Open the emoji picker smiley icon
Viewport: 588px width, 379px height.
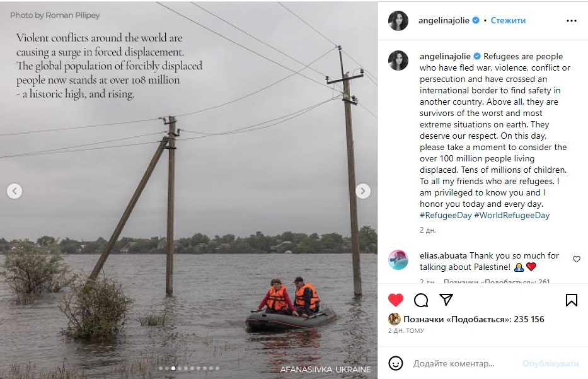(x=396, y=363)
